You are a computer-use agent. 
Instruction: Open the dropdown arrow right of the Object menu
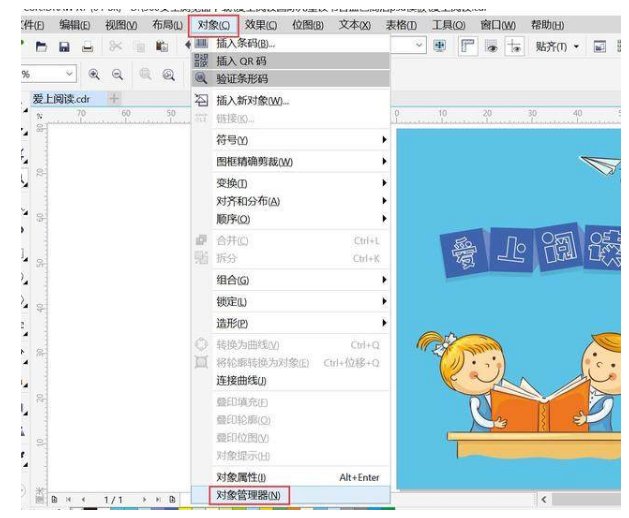(x=419, y=45)
